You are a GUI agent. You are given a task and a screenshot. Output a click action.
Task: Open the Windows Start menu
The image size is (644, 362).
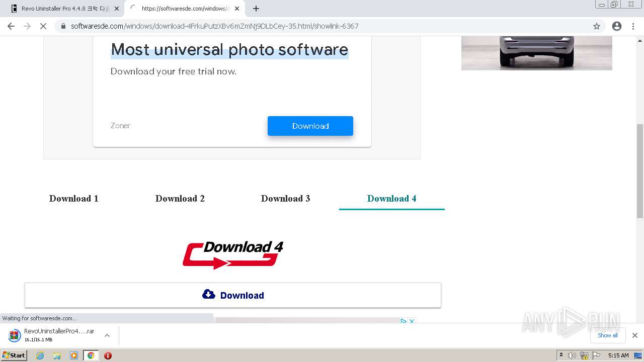(14, 355)
